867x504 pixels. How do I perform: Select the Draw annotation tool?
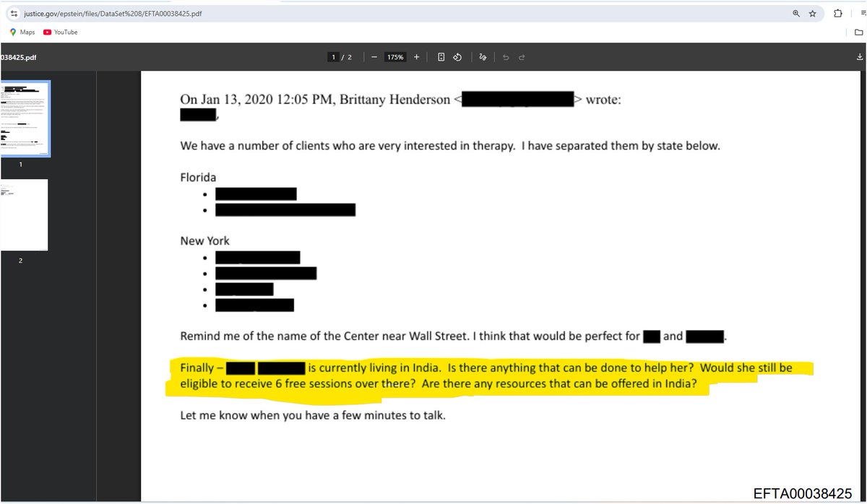(x=482, y=57)
